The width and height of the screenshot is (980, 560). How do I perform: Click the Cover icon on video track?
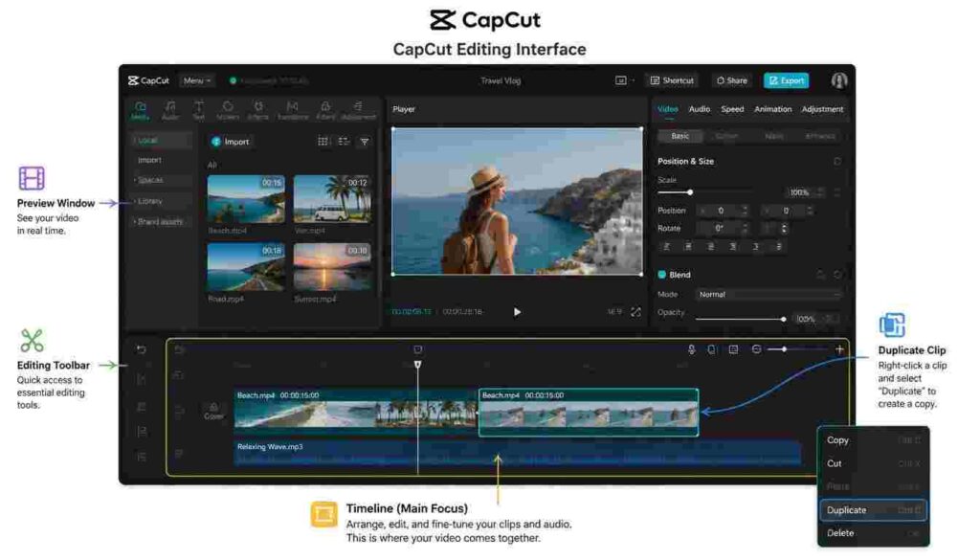click(213, 411)
